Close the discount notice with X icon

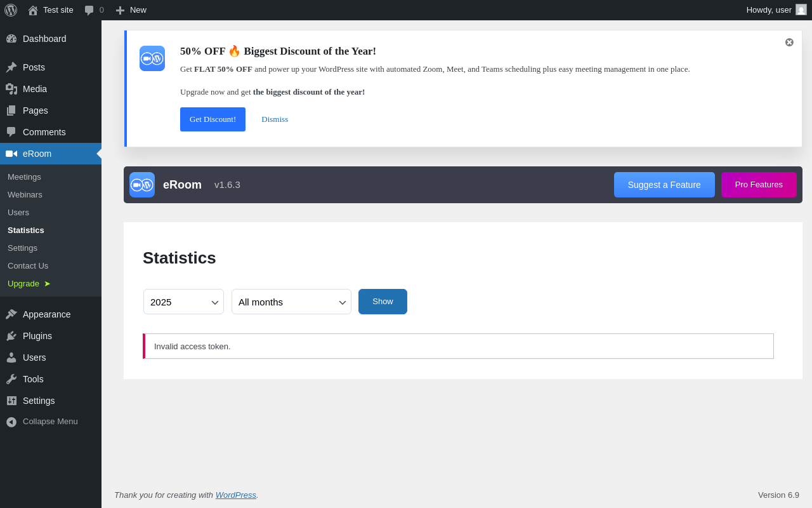coord(789,43)
